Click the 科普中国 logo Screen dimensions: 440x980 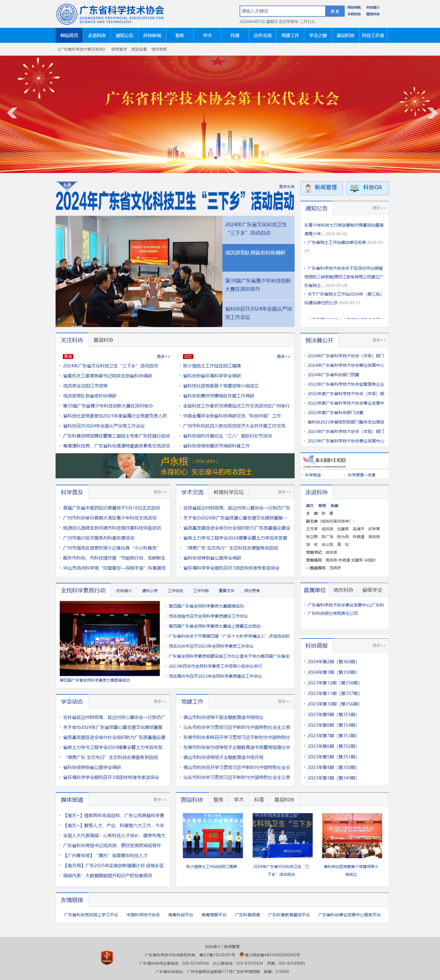tap(325, 461)
